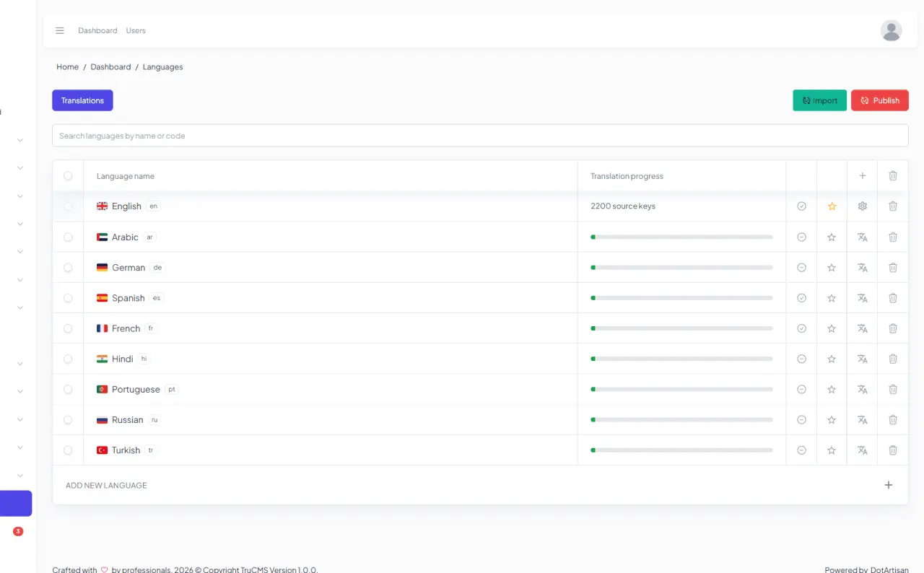The width and height of the screenshot is (924, 573).
Task: Expand the first sidebar chevron
Action: (x=20, y=140)
